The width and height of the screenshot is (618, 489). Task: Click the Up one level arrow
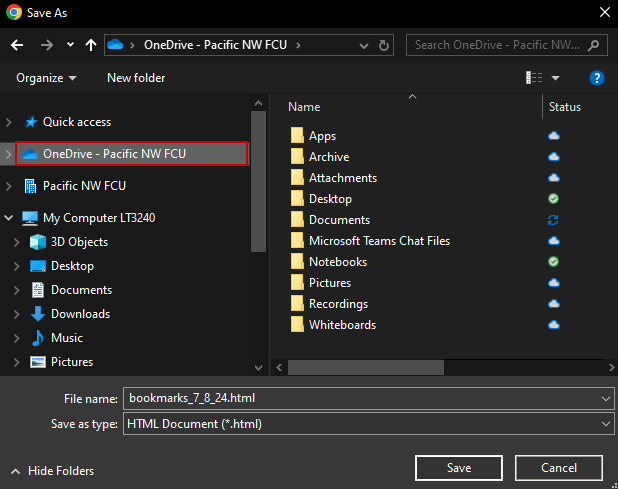coord(91,45)
